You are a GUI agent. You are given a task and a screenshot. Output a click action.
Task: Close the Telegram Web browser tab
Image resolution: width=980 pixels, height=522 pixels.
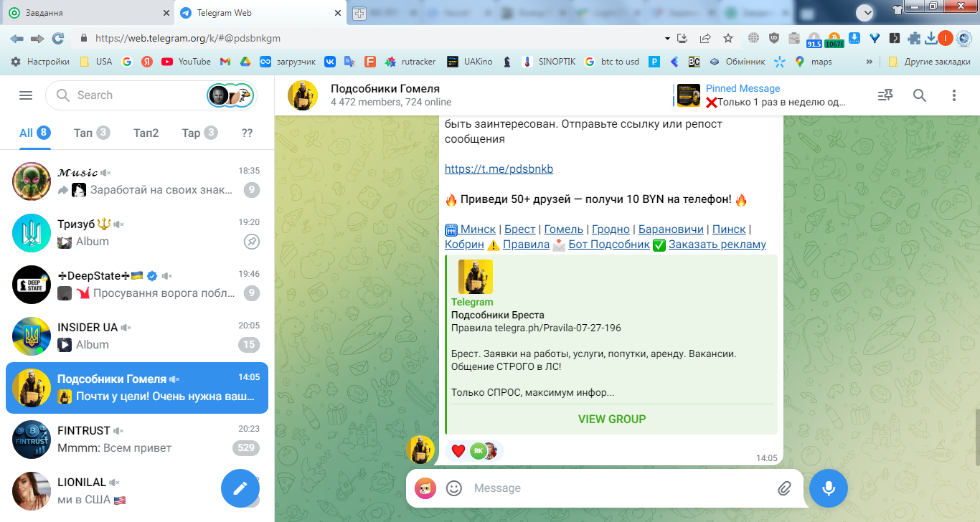[x=339, y=13]
